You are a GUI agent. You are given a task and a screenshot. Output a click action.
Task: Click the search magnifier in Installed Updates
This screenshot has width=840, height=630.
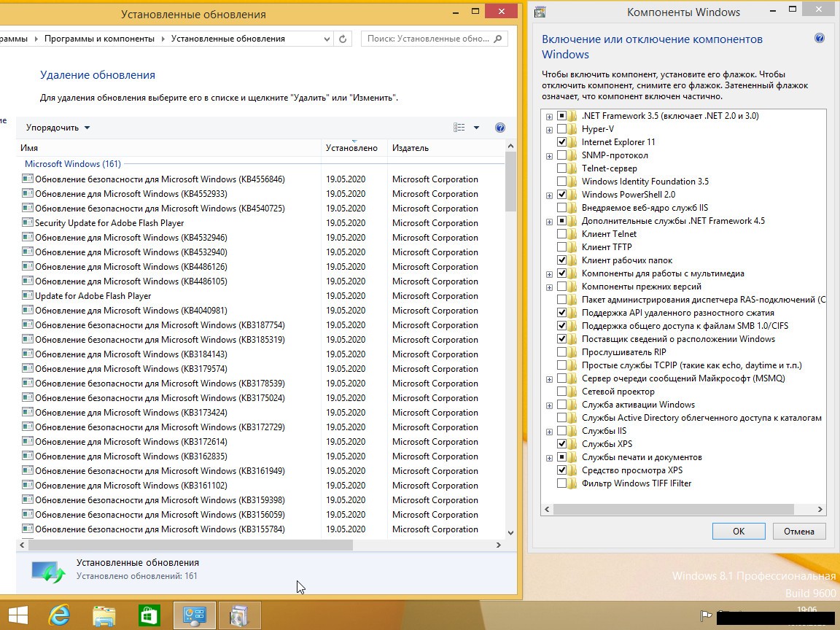pyautogui.click(x=498, y=39)
